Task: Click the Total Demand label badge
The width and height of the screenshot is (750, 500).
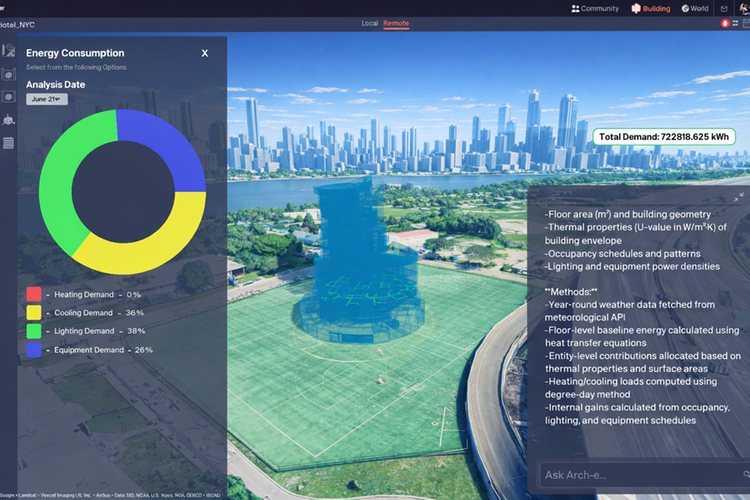Action: (664, 137)
